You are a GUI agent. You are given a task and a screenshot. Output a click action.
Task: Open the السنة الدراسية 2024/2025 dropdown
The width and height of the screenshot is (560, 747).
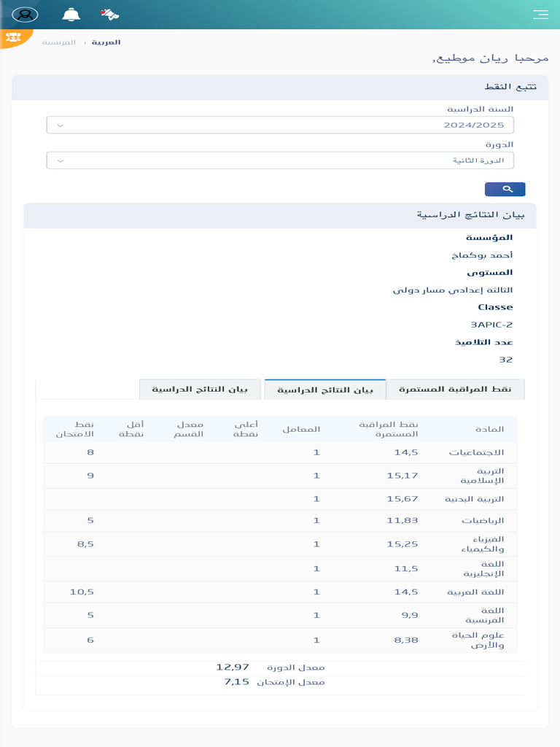point(280,125)
